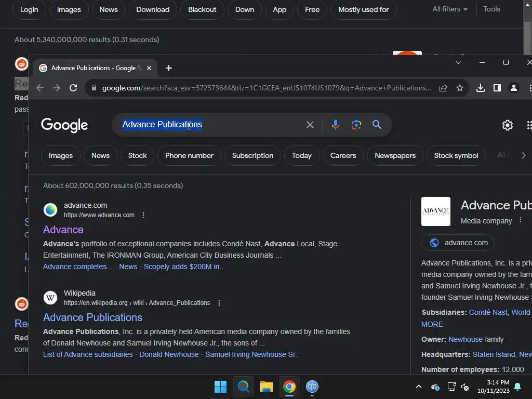532x399 pixels.
Task: Open Chrome downloads icon
Action: tap(481, 88)
